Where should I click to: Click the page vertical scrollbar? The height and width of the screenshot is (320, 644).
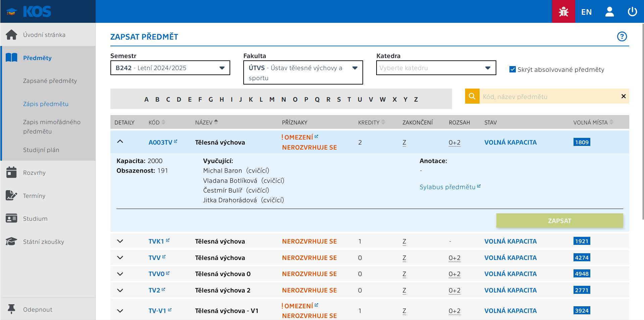[642, 121]
